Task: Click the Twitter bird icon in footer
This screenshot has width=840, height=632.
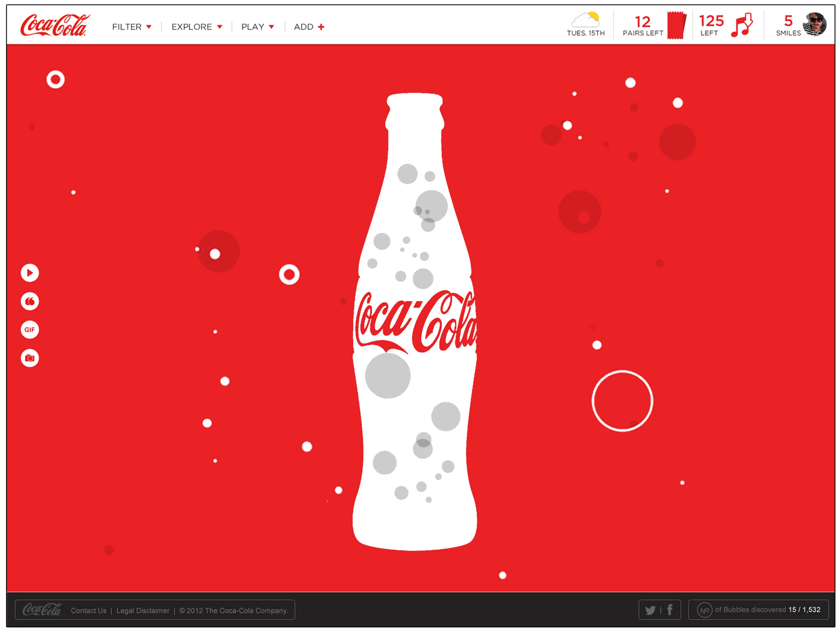Action: pos(650,610)
